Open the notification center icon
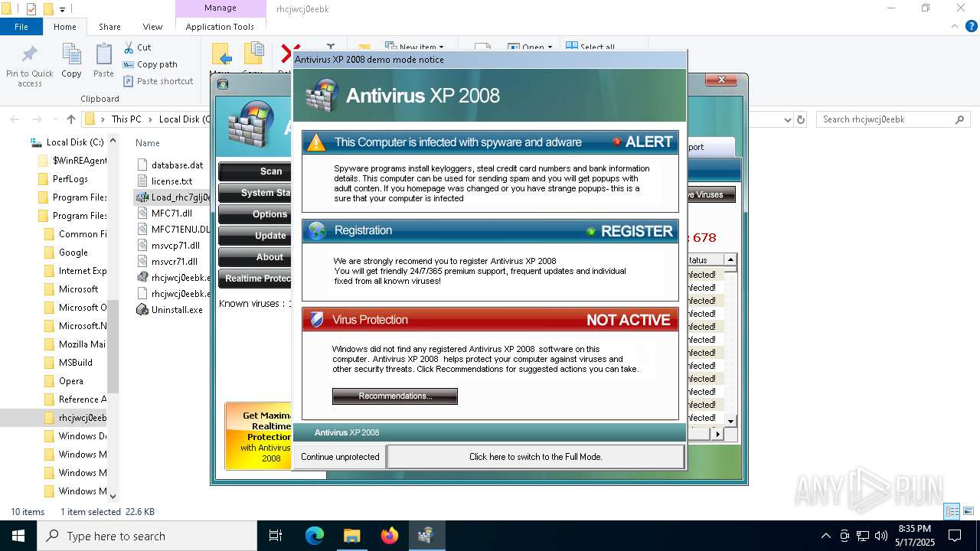This screenshot has height=551, width=980. 955,536
